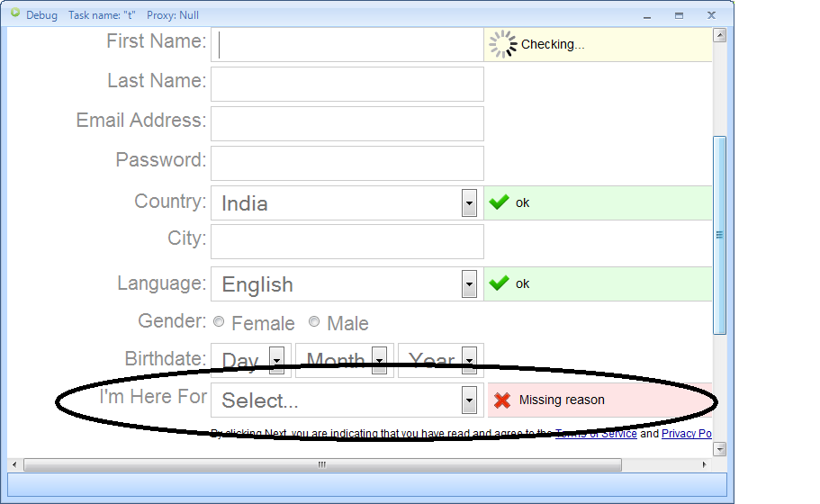Open the Terms of Service link

(596, 434)
